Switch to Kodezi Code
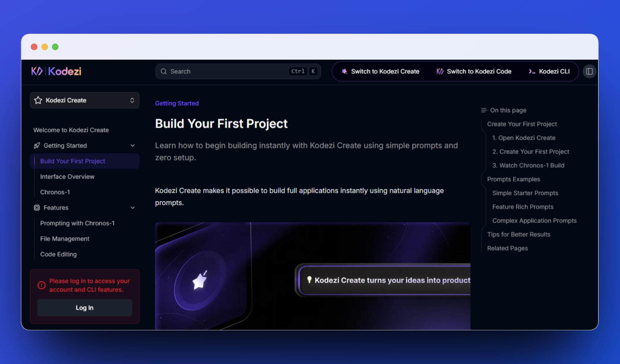620x364 pixels. (474, 71)
